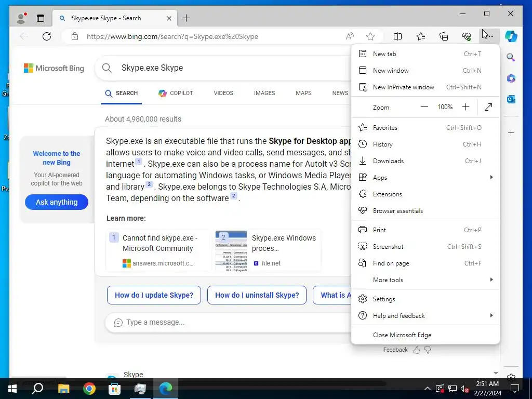Image resolution: width=532 pixels, height=399 pixels.
Task: Open Favorites from the menu
Action: pos(425,128)
